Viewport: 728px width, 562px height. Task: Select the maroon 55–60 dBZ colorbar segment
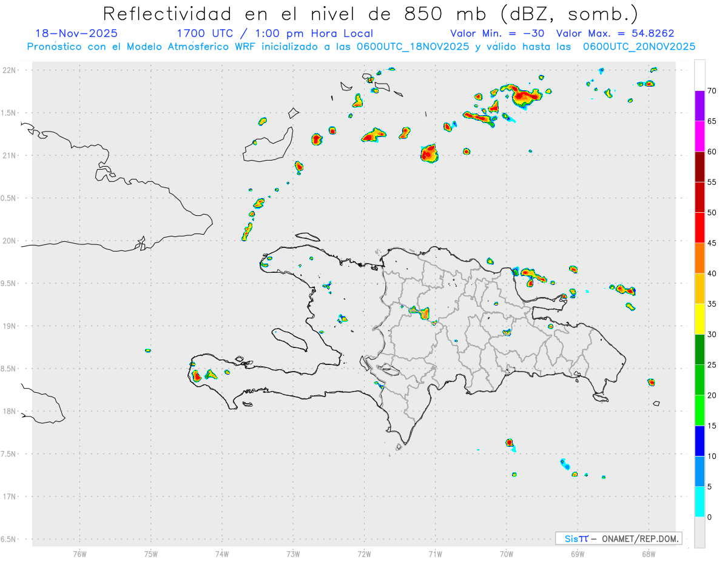click(699, 167)
